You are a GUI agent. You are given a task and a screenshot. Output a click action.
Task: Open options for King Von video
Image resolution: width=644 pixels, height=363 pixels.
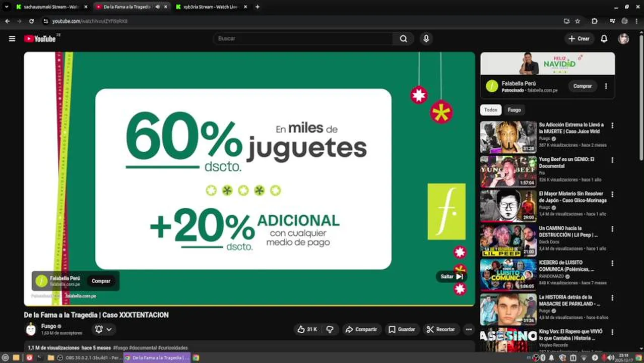(612, 332)
